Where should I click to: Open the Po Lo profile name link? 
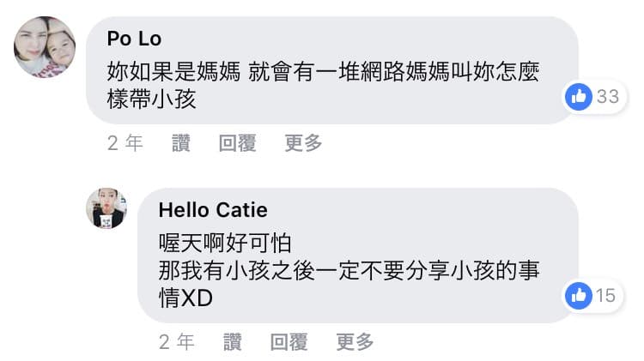(x=134, y=39)
